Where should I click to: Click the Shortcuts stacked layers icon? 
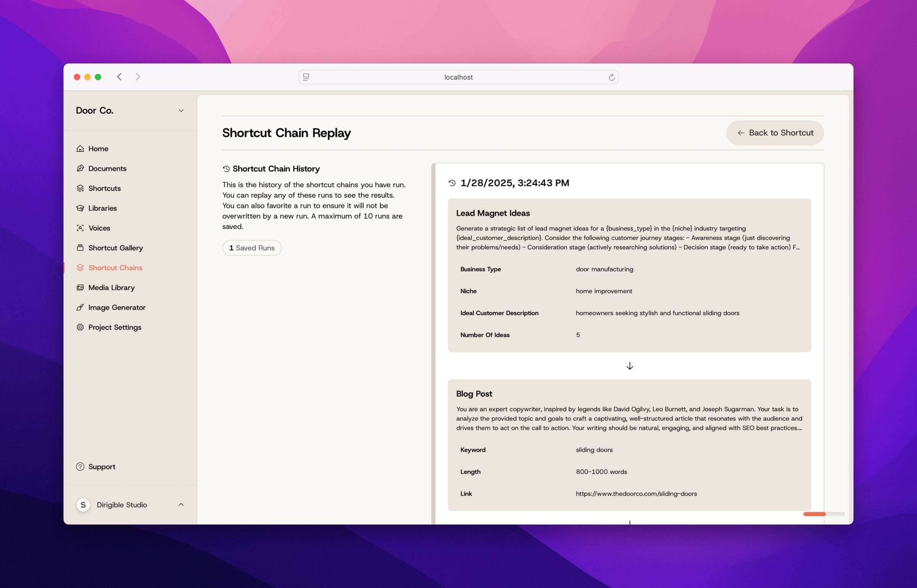tap(80, 188)
